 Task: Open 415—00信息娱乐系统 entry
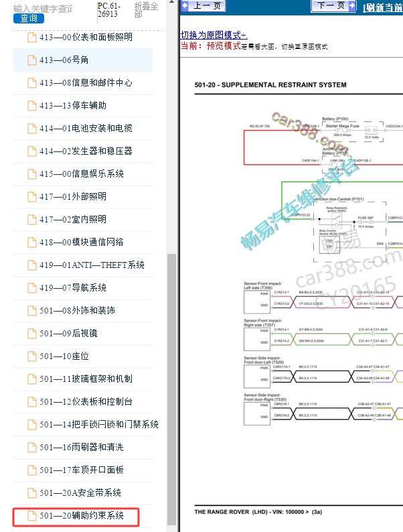coord(83,174)
